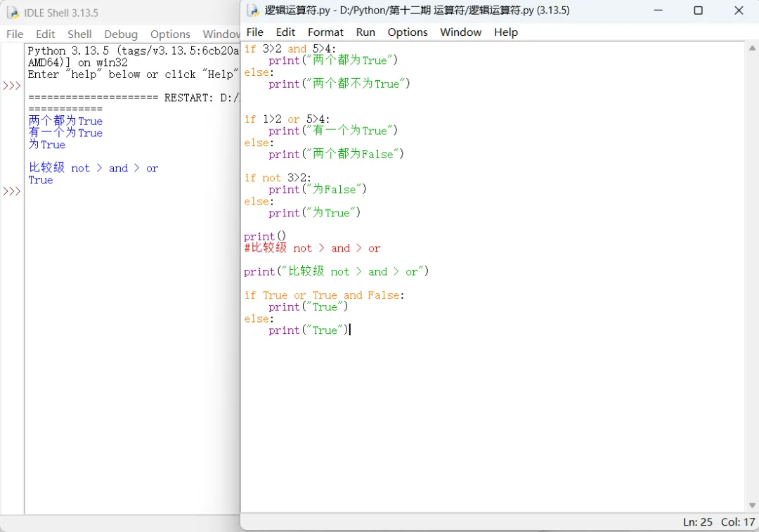Click print("两个都为False") line in editor
The width and height of the screenshot is (759, 532).
click(337, 154)
